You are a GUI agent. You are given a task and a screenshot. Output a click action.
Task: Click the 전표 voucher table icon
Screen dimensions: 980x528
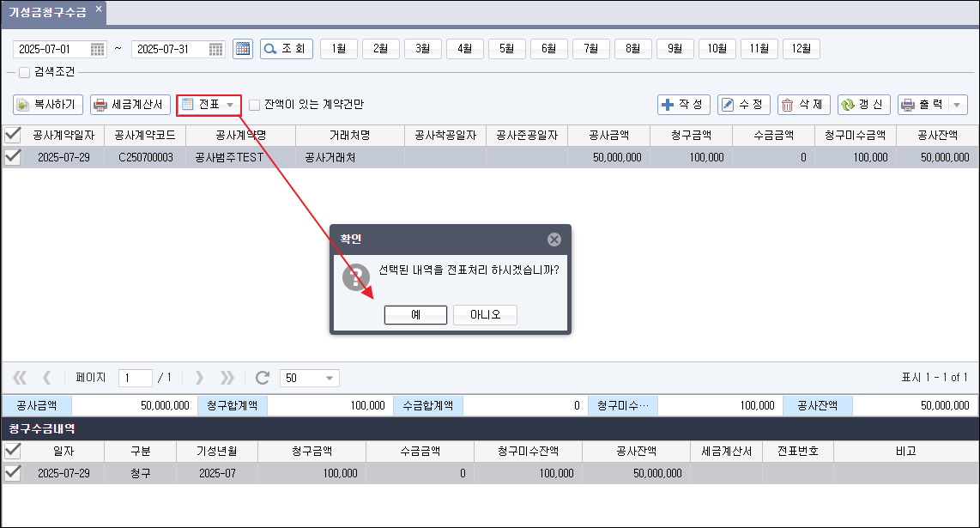coord(188,104)
